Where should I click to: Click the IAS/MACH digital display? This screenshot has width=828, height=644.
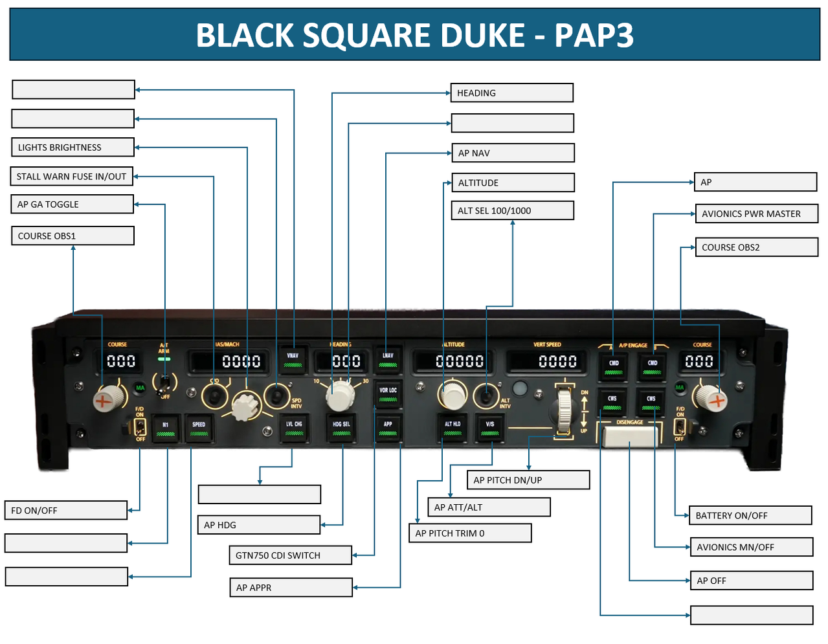[229, 361]
